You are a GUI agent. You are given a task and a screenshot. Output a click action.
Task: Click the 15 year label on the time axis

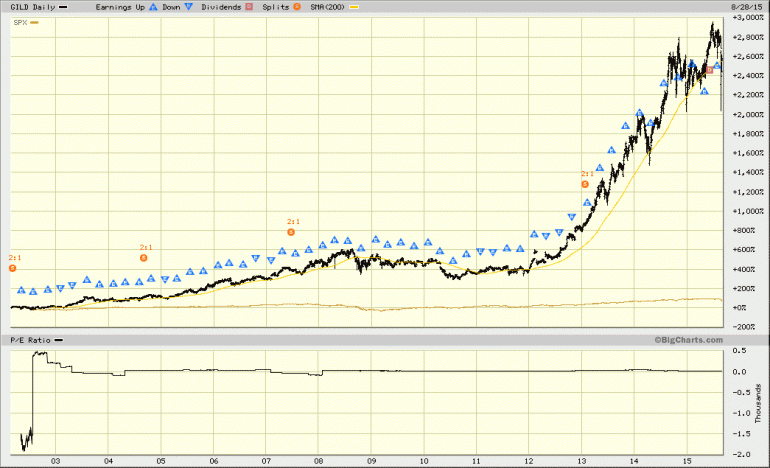(687, 461)
